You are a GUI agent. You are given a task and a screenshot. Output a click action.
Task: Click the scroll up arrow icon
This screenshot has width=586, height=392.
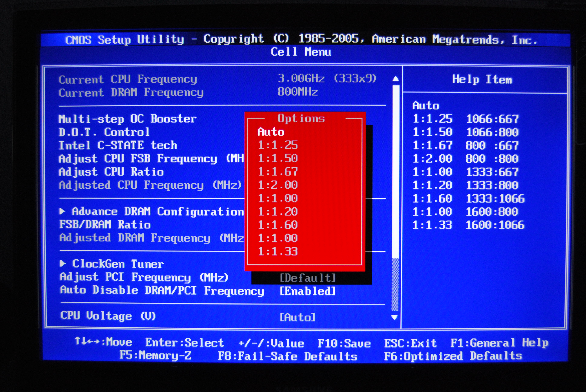pos(395,79)
